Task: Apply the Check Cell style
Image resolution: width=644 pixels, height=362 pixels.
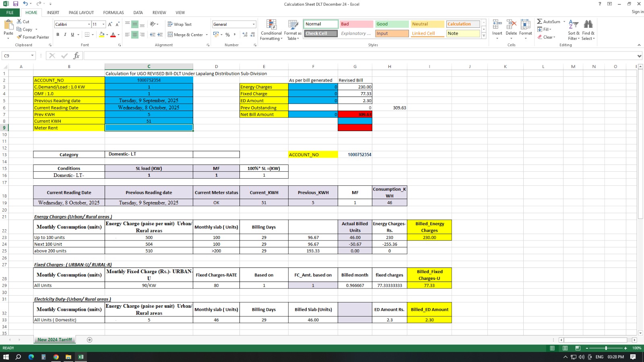Action: pos(320,34)
